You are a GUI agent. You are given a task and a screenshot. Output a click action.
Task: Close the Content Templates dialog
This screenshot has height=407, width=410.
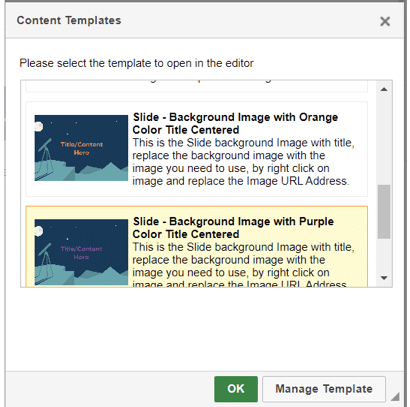tap(385, 21)
